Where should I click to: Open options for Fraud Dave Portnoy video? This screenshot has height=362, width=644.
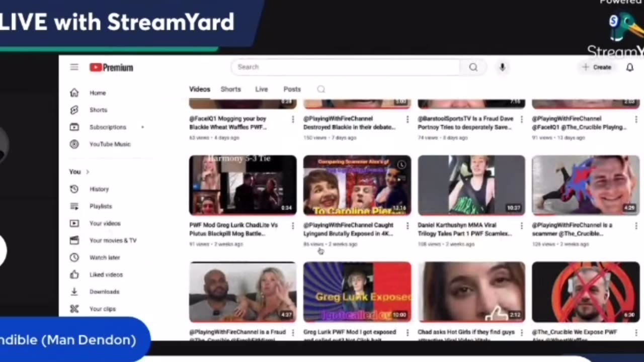(521, 119)
